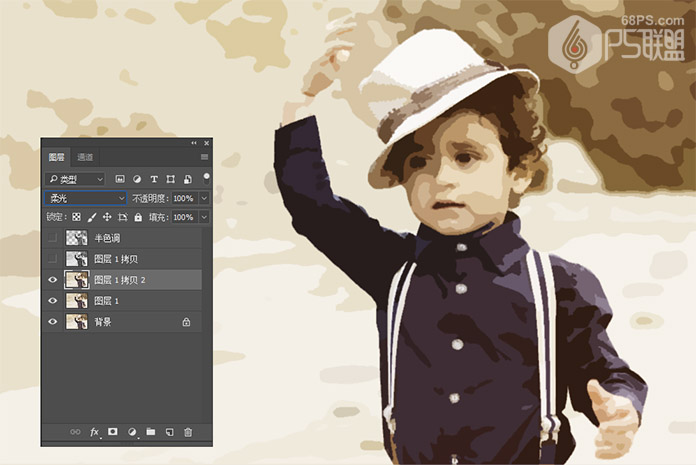This screenshot has height=465, width=696.
Task: Click the 背景 layer name
Action: (103, 322)
